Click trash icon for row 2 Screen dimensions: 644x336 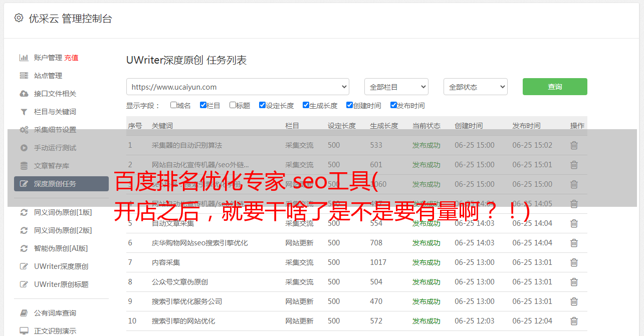[x=574, y=165]
